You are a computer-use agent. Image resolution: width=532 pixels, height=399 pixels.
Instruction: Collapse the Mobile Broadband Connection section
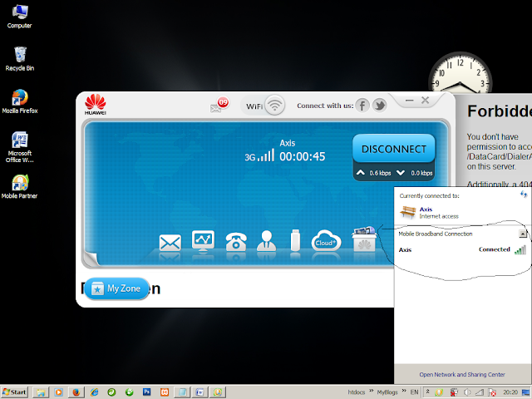point(523,234)
